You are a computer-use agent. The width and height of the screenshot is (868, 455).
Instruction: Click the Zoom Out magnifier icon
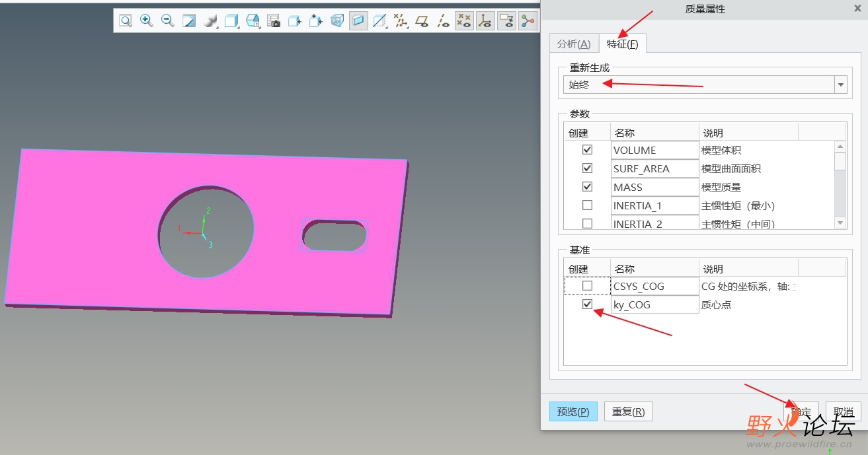(x=168, y=21)
